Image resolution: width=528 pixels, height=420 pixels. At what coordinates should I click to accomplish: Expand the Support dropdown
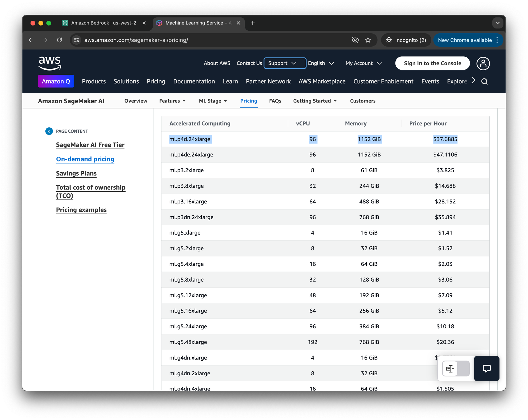click(285, 63)
